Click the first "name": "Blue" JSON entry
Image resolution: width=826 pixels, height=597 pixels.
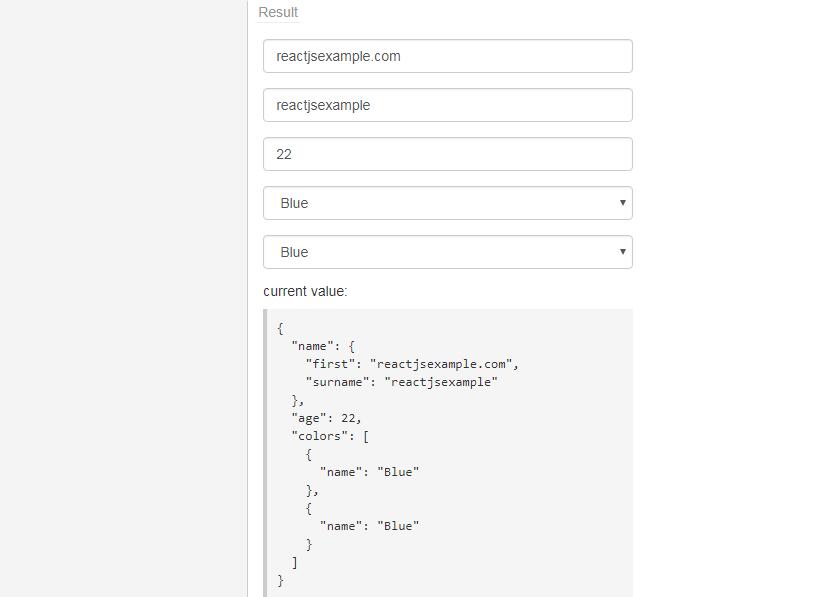(369, 472)
